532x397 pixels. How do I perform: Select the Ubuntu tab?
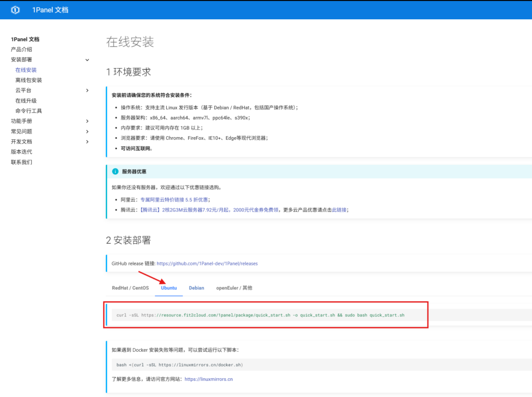[x=169, y=288]
